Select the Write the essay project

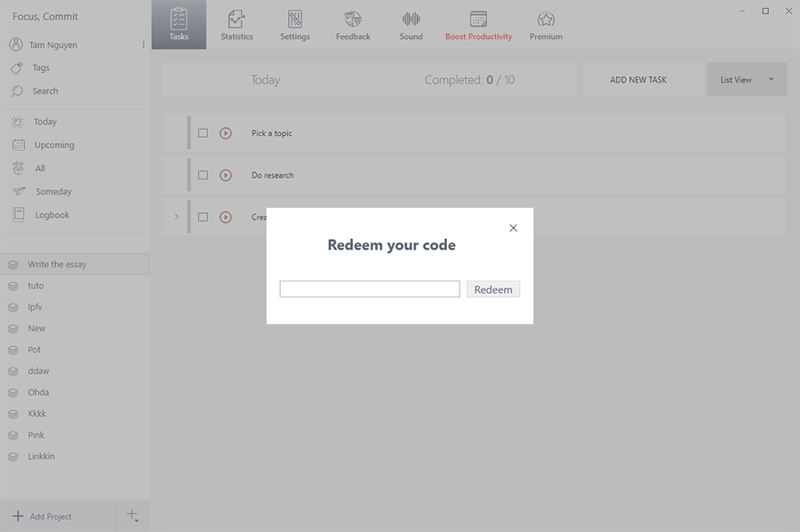(x=75, y=264)
